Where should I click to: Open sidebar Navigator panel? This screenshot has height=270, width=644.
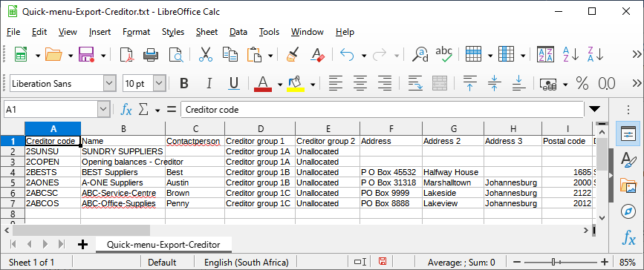pos(628,211)
